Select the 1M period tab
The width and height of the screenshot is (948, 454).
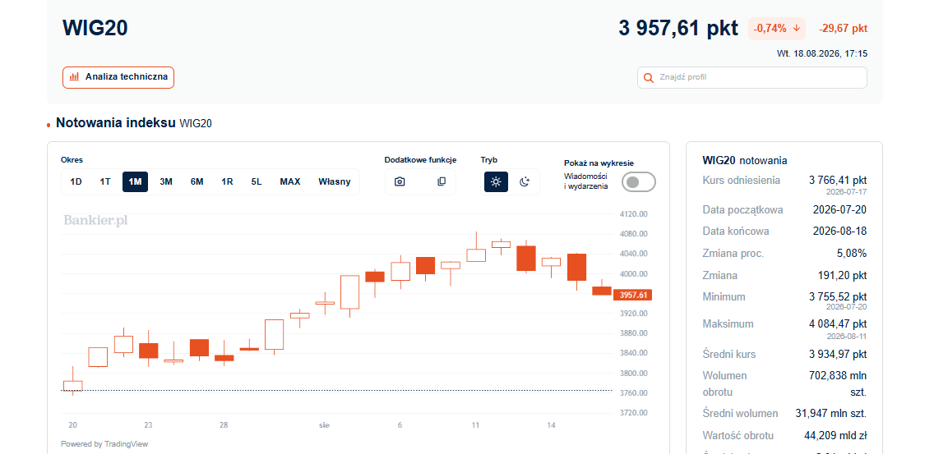click(135, 181)
